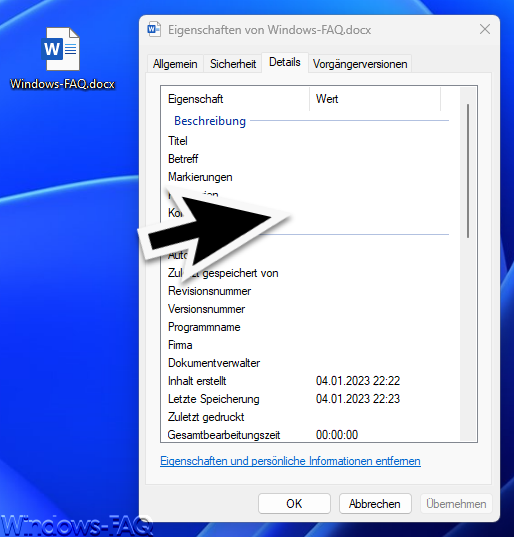Viewport: 514px width, 537px height.
Task: Open Eigenschaften und persönliche Informationen entfernen link
Action: [290, 461]
